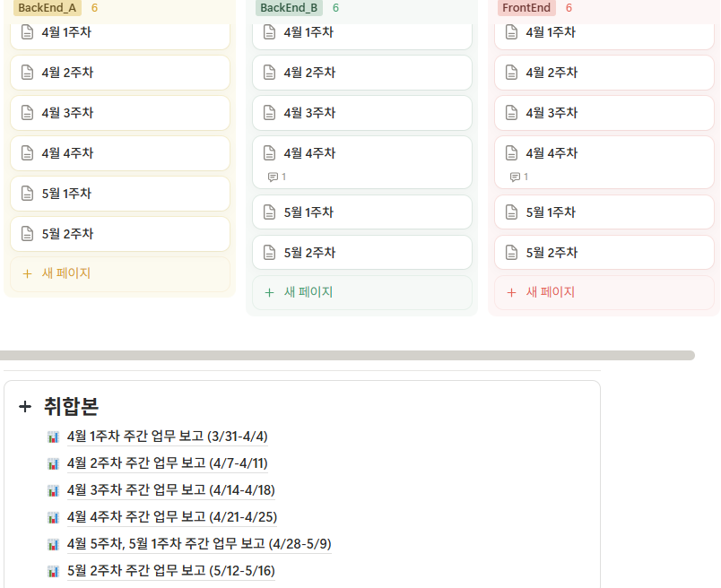Open 4월 2주차 주간 업무 보고 (4/7-4/11) link

tap(167, 463)
